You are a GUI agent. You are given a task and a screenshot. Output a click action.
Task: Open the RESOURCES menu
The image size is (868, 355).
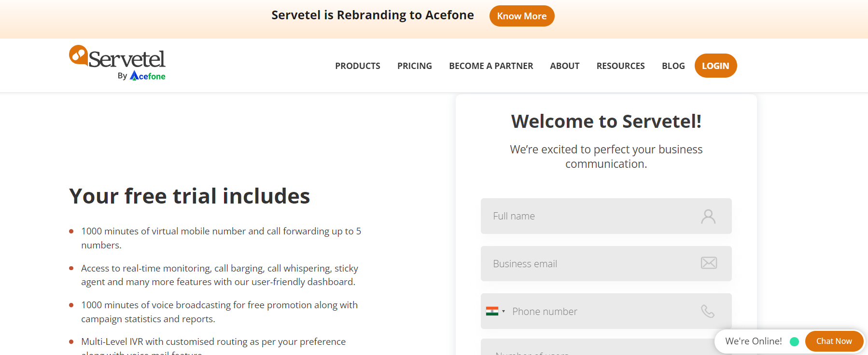620,66
